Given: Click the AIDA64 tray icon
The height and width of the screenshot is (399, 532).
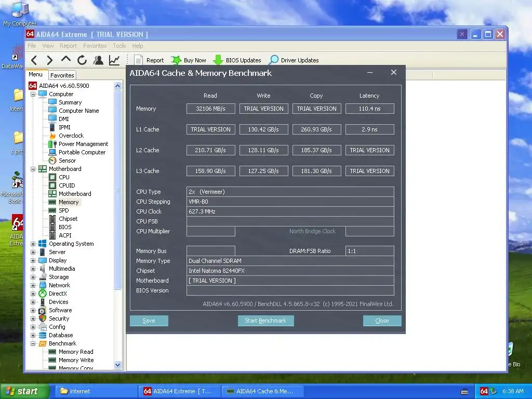Looking at the screenshot, I should [484, 392].
